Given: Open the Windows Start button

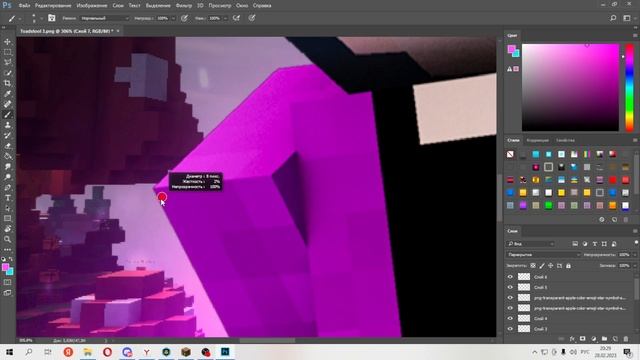Looking at the screenshot, I should 9,352.
